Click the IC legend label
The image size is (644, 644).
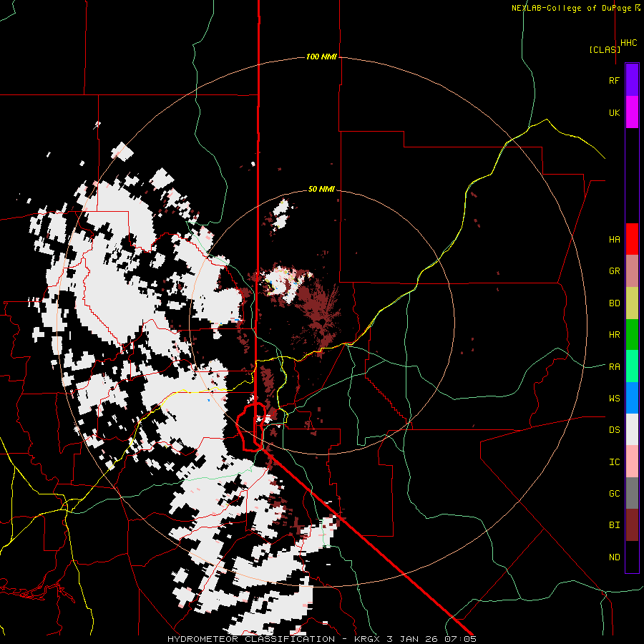click(x=614, y=462)
